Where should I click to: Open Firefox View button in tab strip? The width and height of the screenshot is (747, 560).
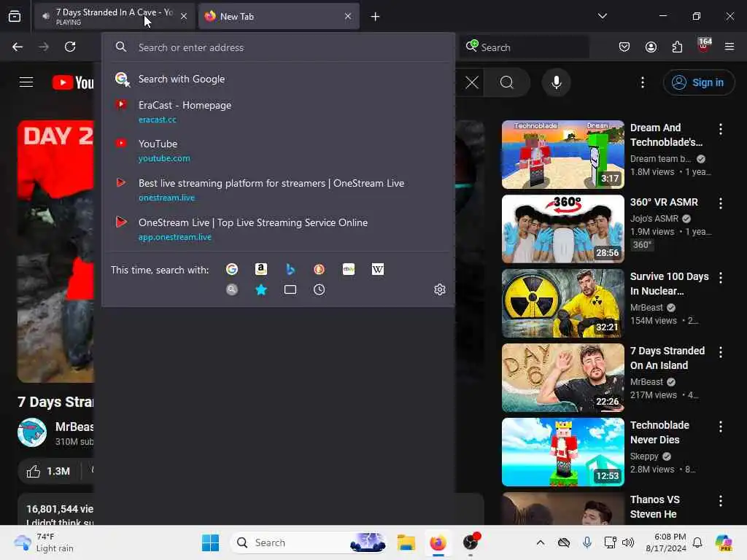point(15,16)
